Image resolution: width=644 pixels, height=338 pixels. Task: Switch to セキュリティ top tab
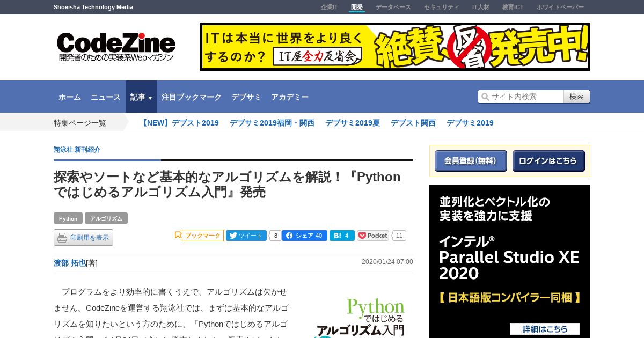click(442, 7)
